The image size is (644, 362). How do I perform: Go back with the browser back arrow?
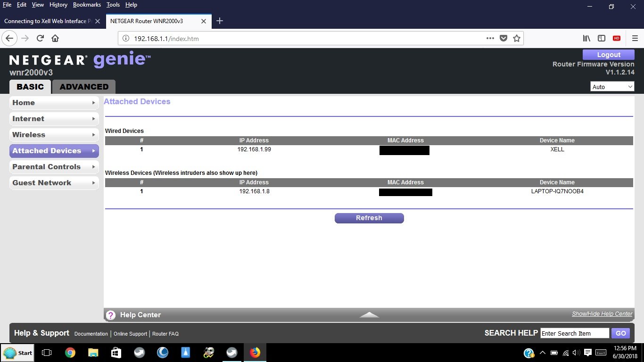click(x=9, y=38)
